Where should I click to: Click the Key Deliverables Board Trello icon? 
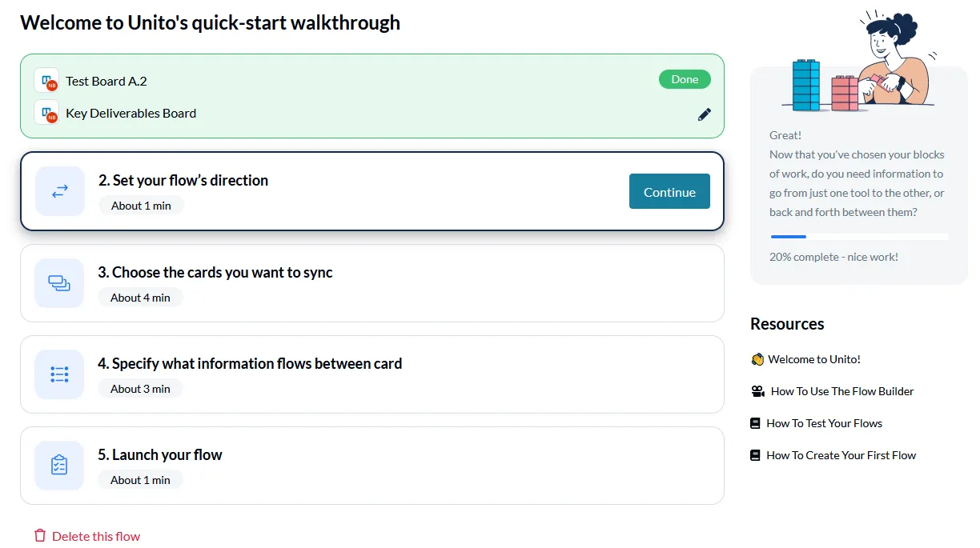[x=46, y=113]
